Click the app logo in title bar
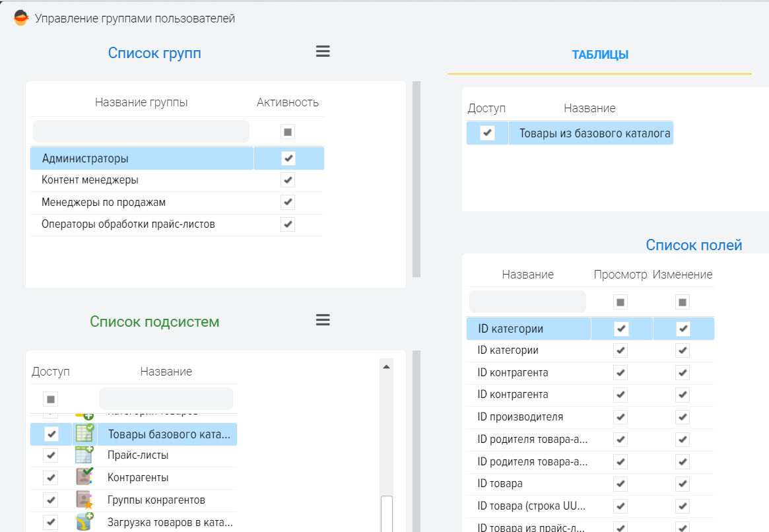The height and width of the screenshot is (532, 769). (22, 18)
